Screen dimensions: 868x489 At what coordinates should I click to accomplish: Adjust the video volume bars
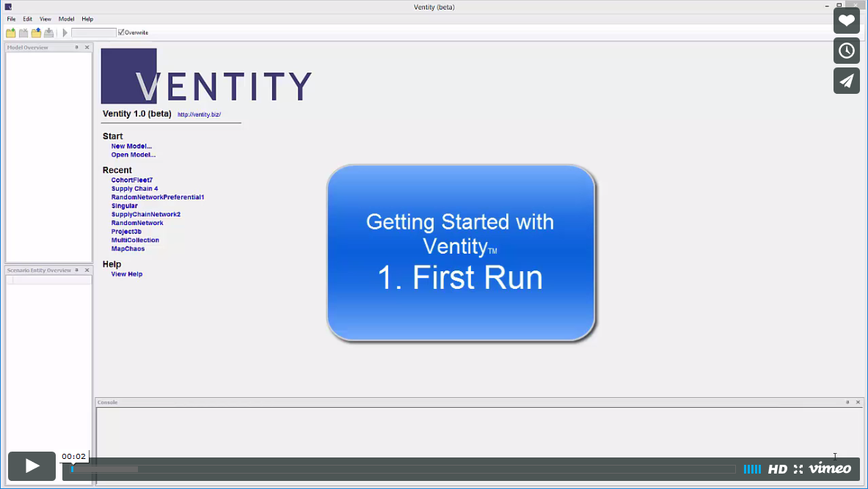click(752, 469)
